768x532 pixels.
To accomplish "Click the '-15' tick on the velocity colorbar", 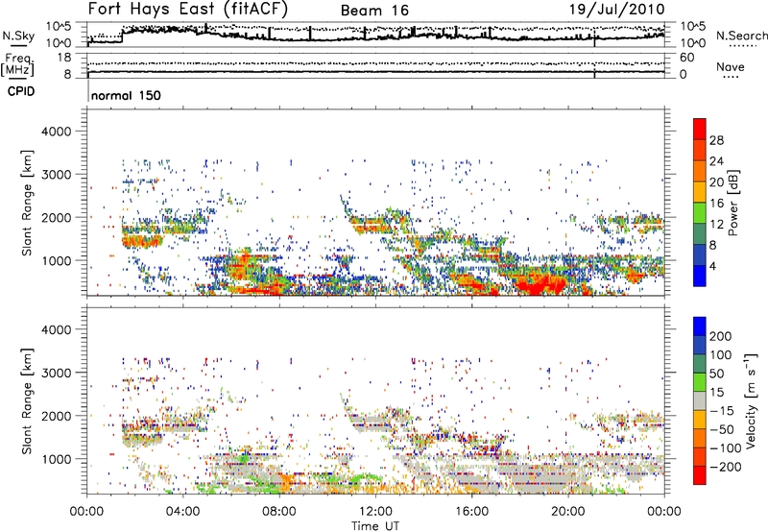I will coord(722,410).
